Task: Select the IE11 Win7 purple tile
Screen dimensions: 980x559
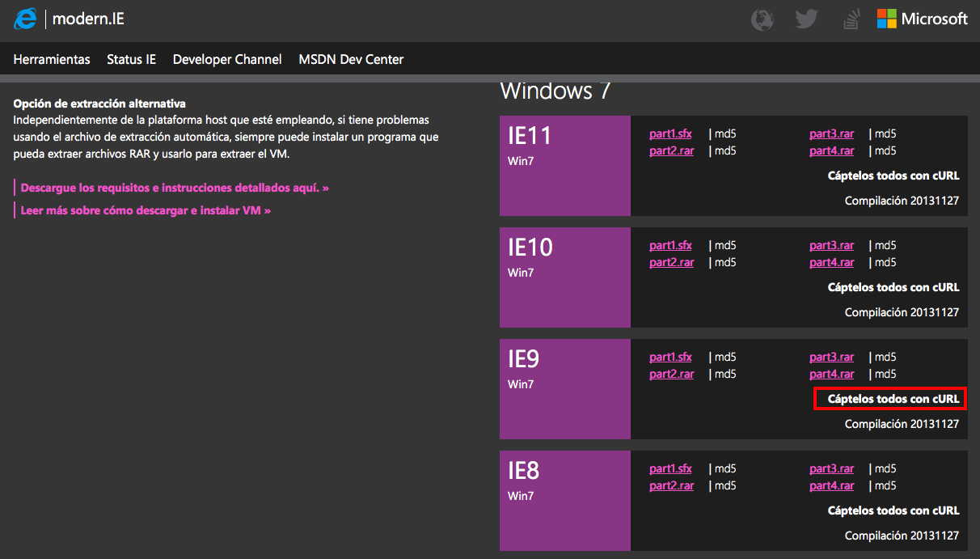Action: (x=565, y=166)
